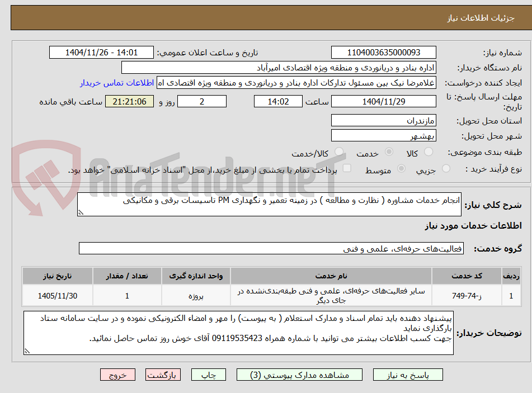This screenshot has height=393, width=532.
Task: Select the متوسط purchase type radio
Action: [x=401, y=168]
